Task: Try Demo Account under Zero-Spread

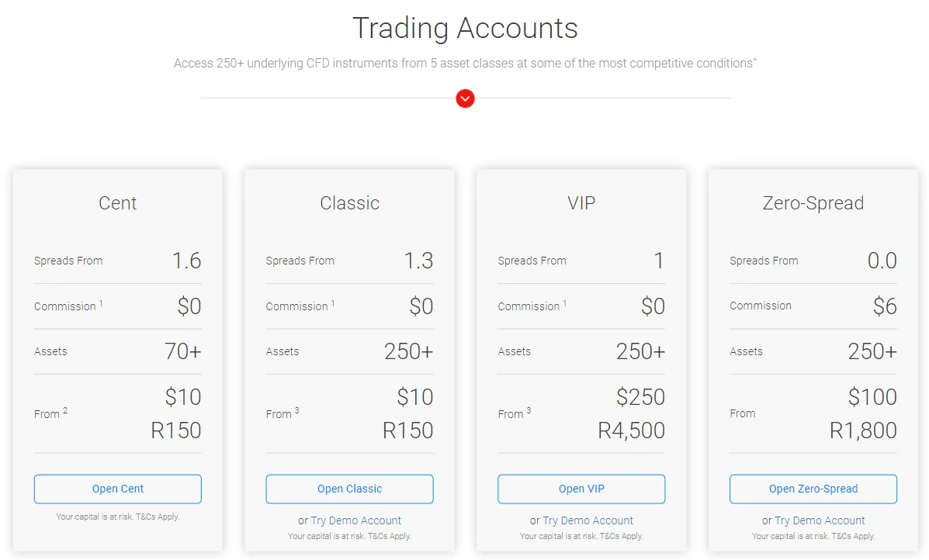Action: (x=820, y=520)
